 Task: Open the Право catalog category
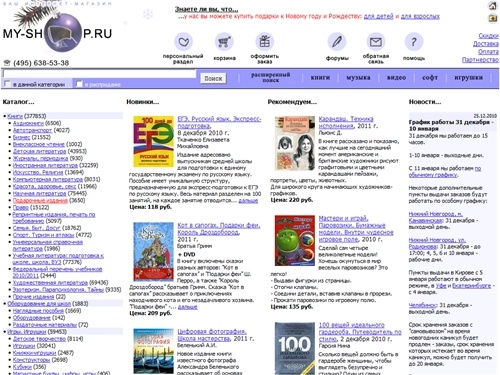point(20,207)
